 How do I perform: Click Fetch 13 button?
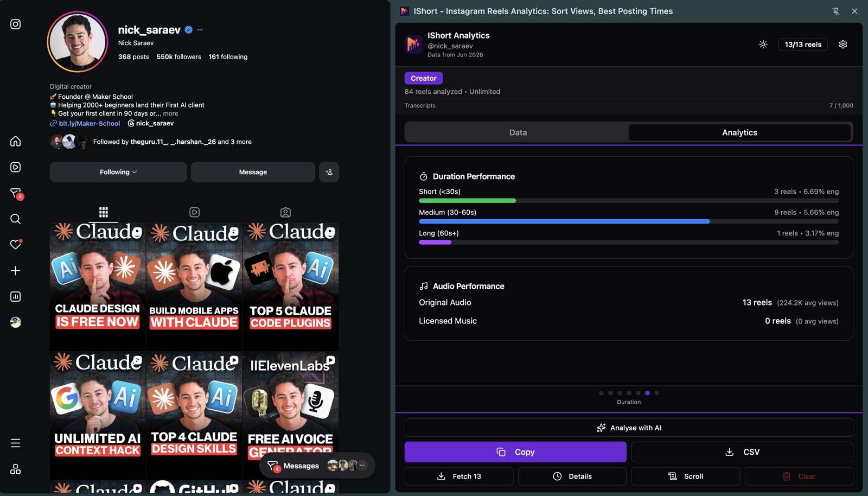click(x=459, y=476)
